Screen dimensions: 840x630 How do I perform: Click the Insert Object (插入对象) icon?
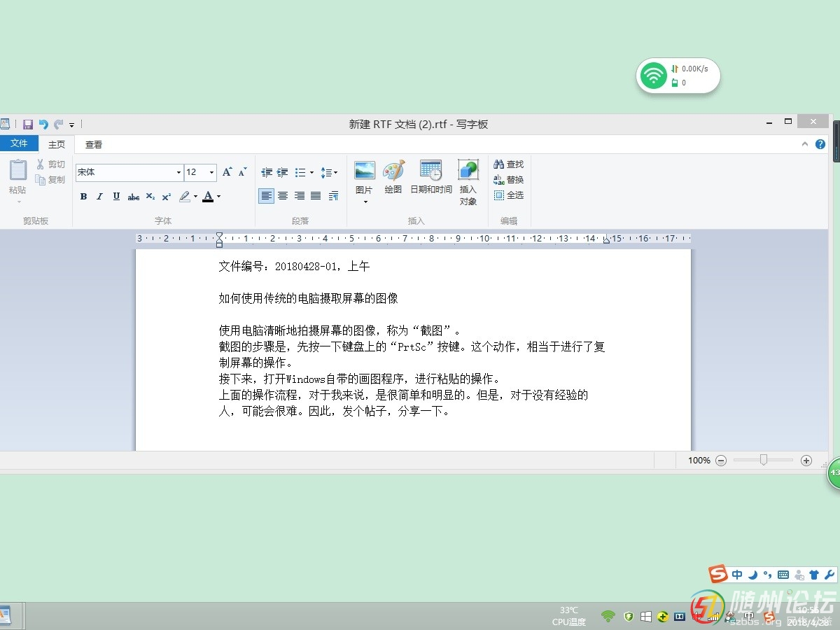(x=468, y=181)
